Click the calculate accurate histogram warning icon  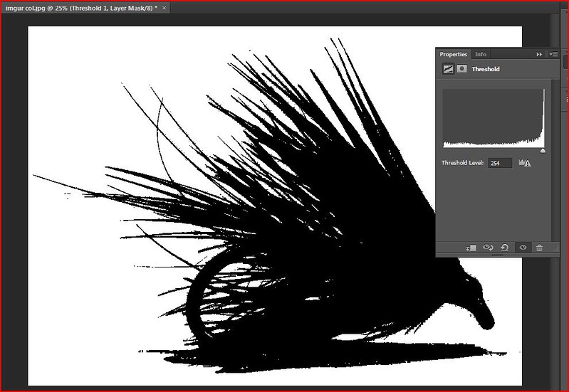point(526,163)
